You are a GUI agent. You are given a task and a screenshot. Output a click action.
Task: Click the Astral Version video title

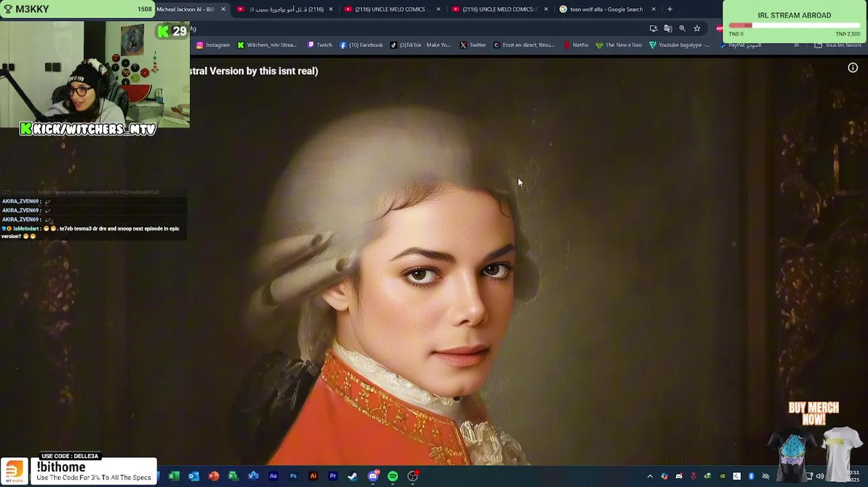pyautogui.click(x=254, y=70)
